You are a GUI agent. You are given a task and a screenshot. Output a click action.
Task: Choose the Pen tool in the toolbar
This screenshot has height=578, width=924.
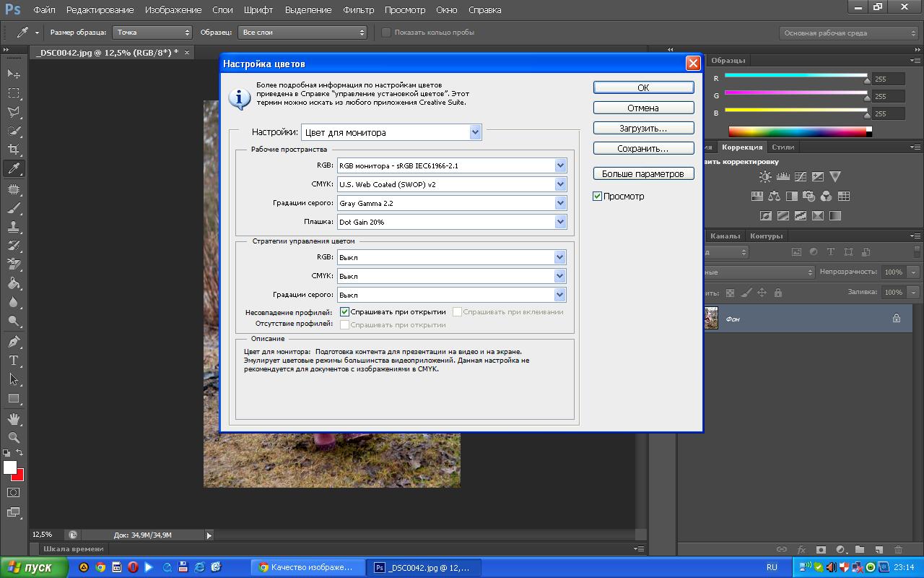click(14, 342)
